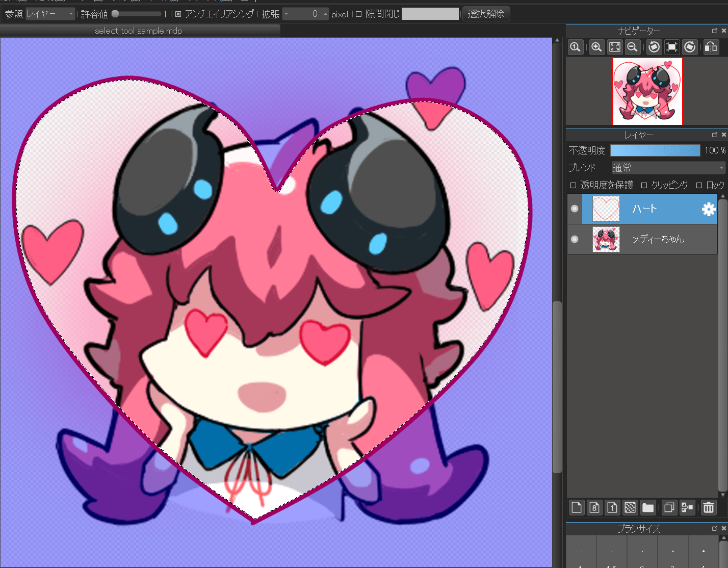Viewport: 728px width, 568px height.
Task: Fit the canvas to the window
Action: [614, 47]
